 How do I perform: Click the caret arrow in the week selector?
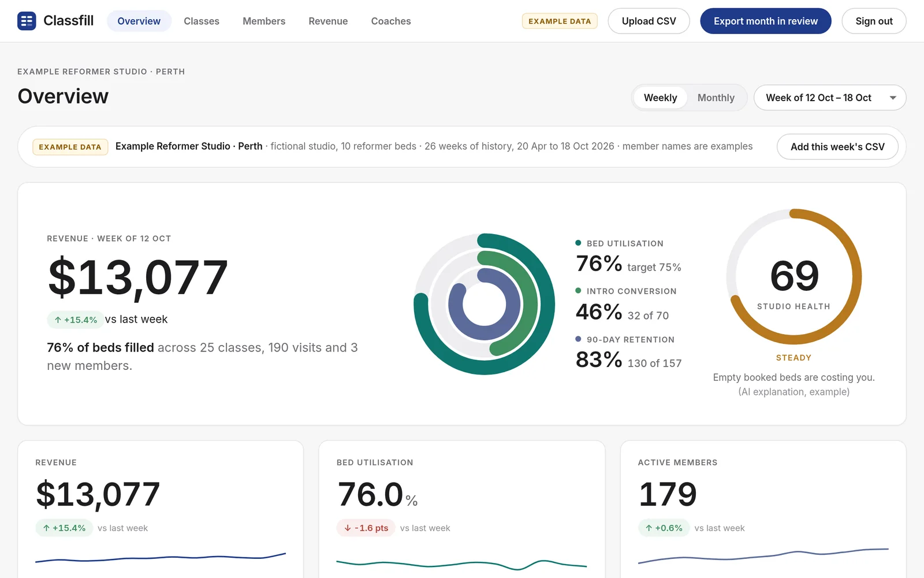coord(893,98)
